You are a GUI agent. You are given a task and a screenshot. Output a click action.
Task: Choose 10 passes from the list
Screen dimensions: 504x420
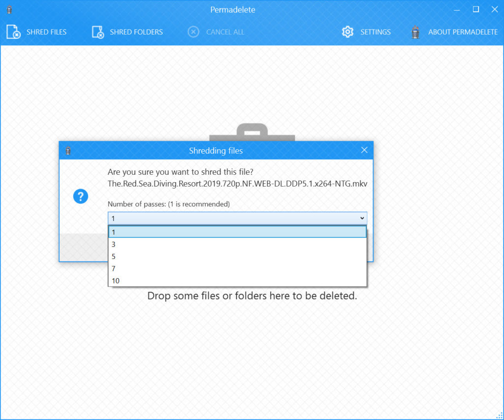tap(237, 281)
